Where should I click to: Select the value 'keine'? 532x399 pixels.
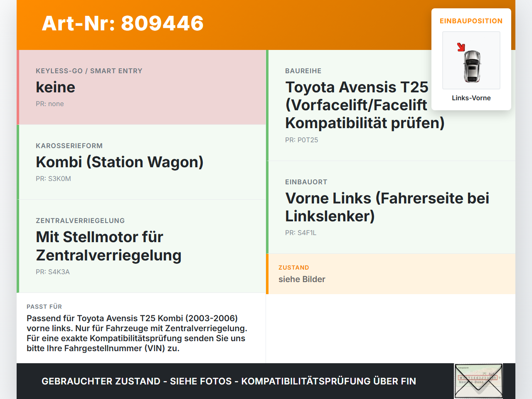[x=56, y=87]
